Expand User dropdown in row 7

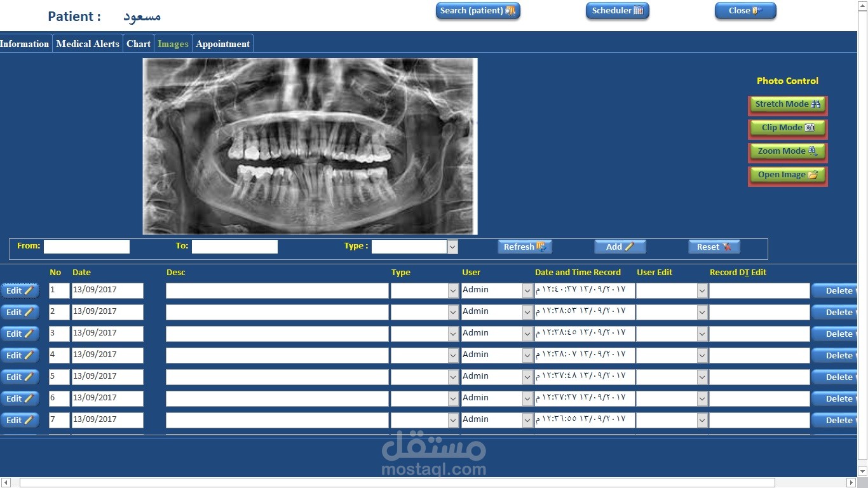pyautogui.click(x=527, y=420)
